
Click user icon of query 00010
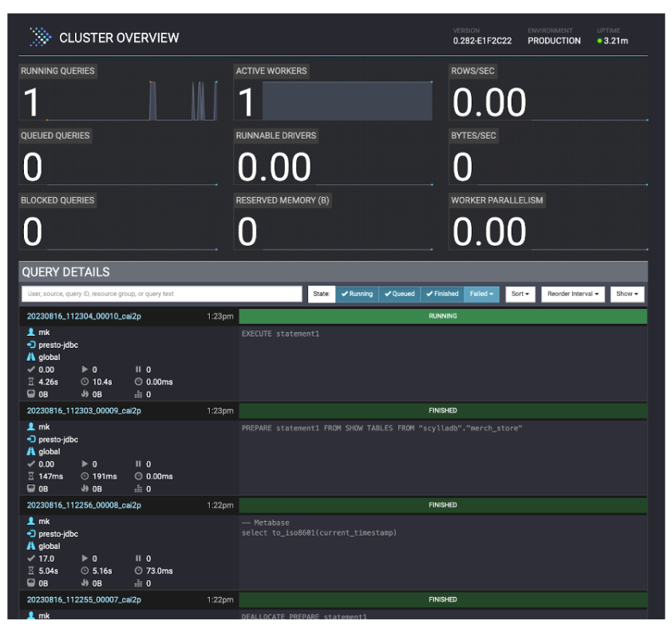pos(31,332)
